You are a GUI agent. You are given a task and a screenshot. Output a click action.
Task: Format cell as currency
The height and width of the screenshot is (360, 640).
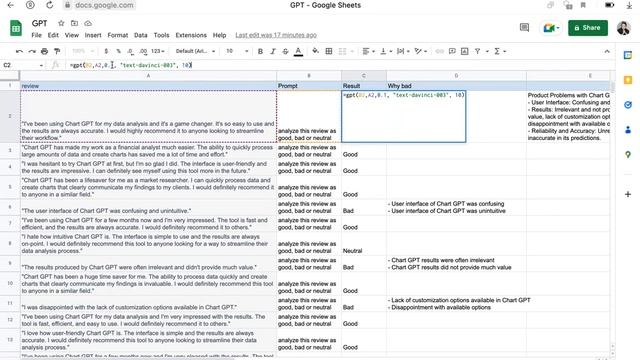pyautogui.click(x=106, y=51)
